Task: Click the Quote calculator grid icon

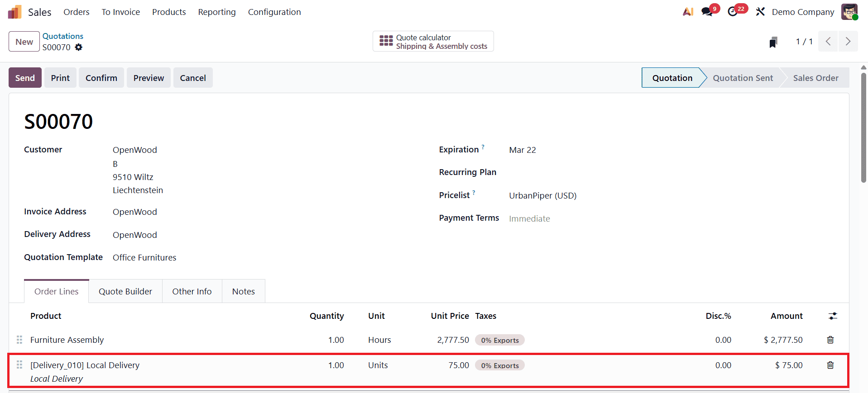Action: 386,41
